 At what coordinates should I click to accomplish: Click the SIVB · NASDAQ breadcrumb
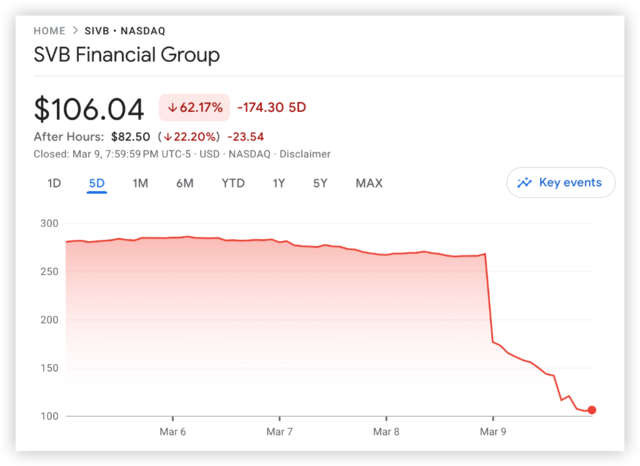[x=125, y=31]
